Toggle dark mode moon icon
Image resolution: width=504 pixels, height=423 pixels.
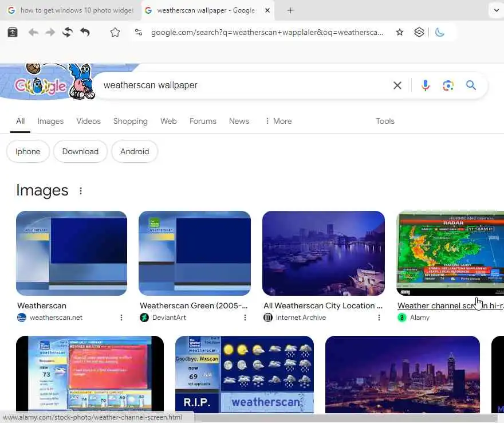coord(439,32)
